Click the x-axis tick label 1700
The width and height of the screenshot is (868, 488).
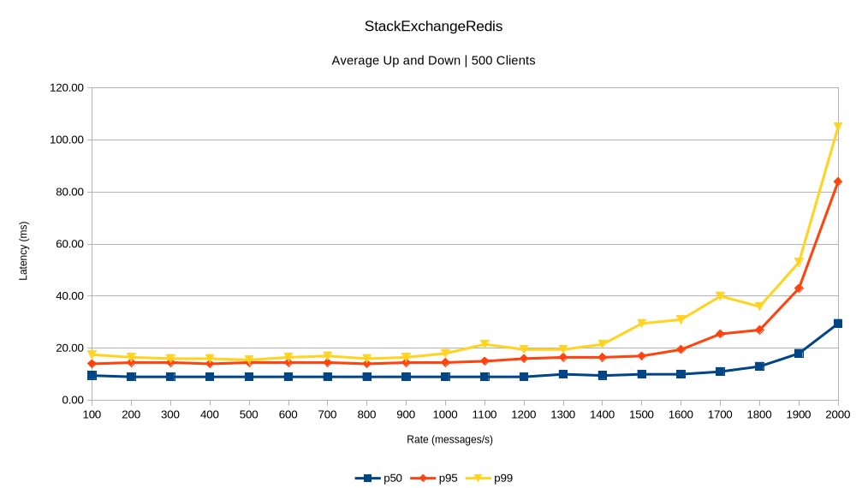pyautogui.click(x=720, y=414)
